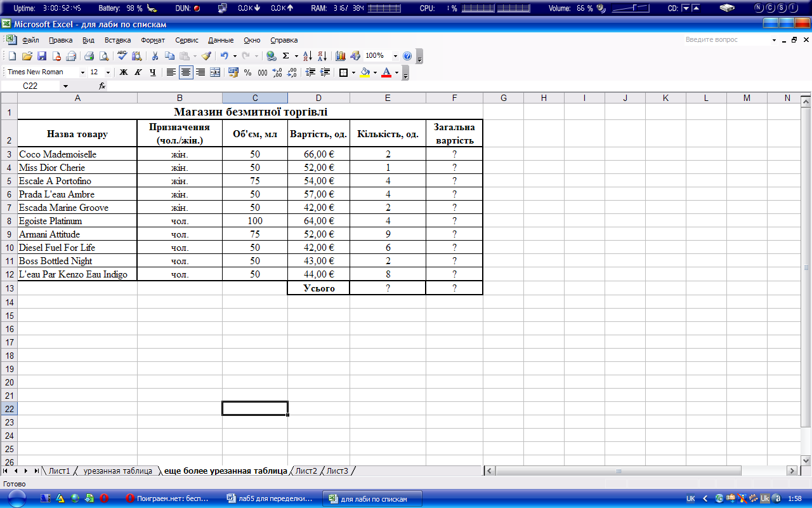Open the Windows Start orb
Screen dimensions: 812x508
pos(16,498)
